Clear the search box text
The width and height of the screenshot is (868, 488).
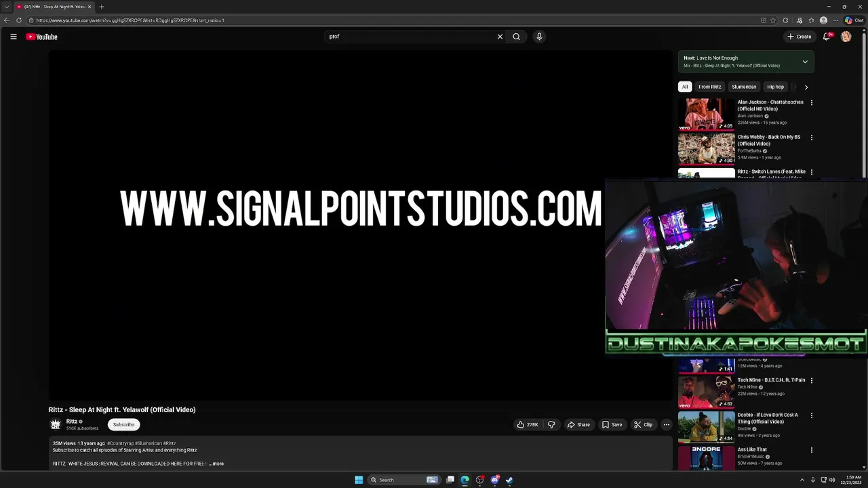[x=500, y=37]
